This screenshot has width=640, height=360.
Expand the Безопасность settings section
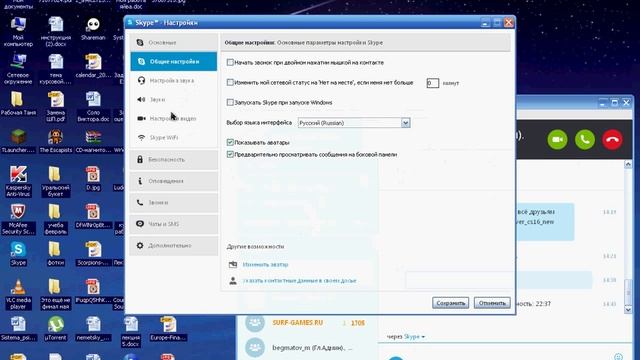[x=174, y=160]
